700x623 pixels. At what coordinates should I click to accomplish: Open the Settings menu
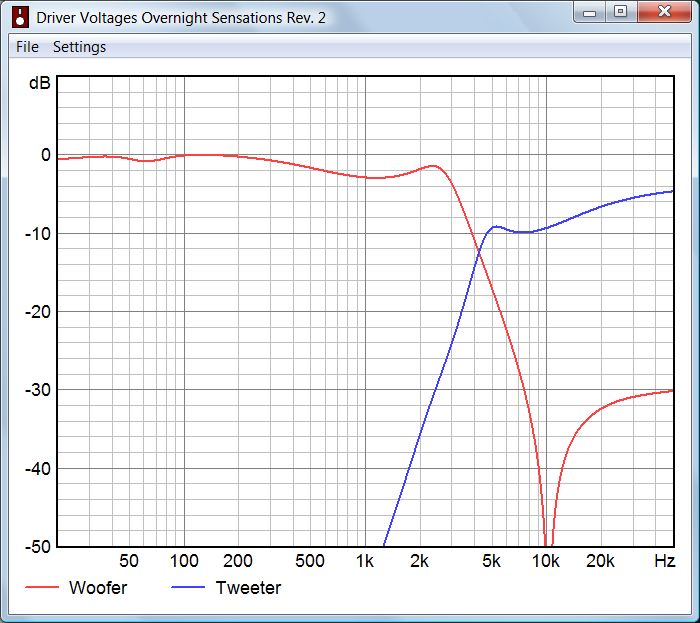click(x=79, y=47)
